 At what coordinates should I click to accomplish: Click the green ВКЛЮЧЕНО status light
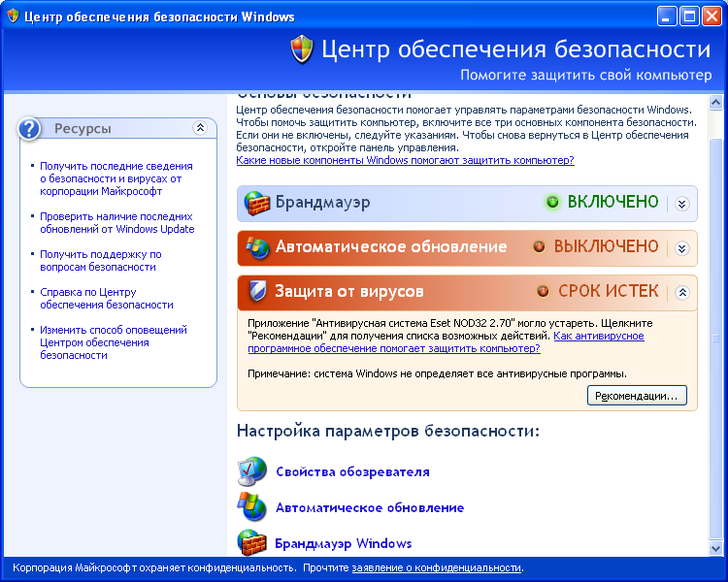pos(552,202)
